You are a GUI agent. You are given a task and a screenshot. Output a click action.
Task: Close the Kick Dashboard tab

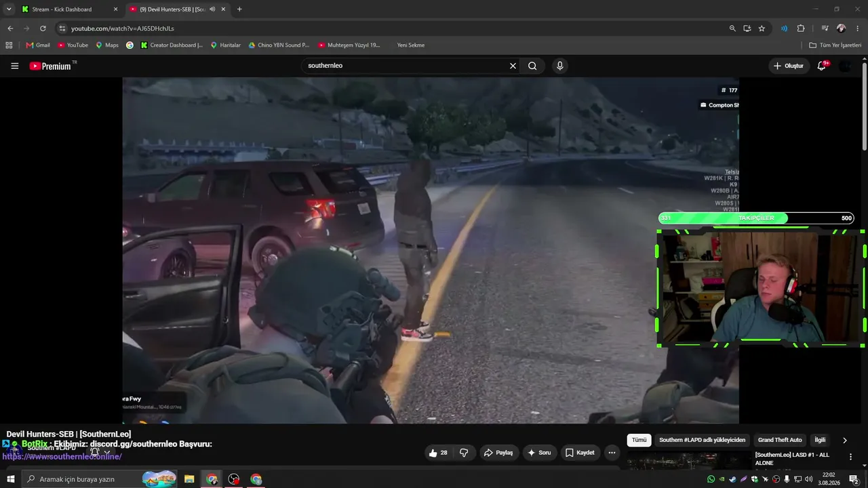115,9
